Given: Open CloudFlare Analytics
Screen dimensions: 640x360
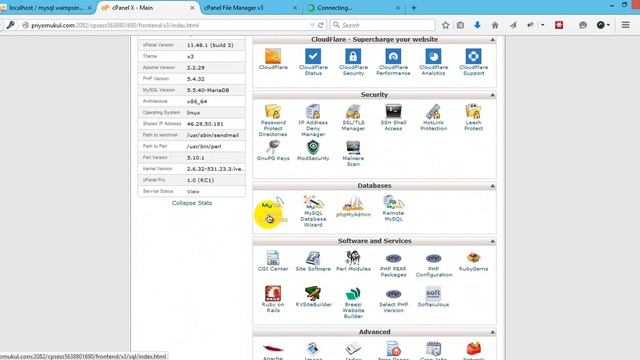Looking at the screenshot, I should pyautogui.click(x=433, y=62).
